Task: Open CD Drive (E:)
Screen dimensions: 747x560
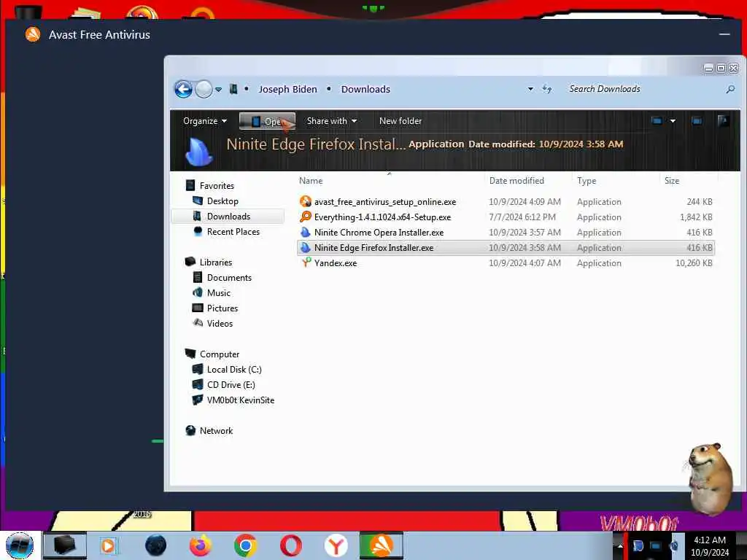Action: click(231, 385)
